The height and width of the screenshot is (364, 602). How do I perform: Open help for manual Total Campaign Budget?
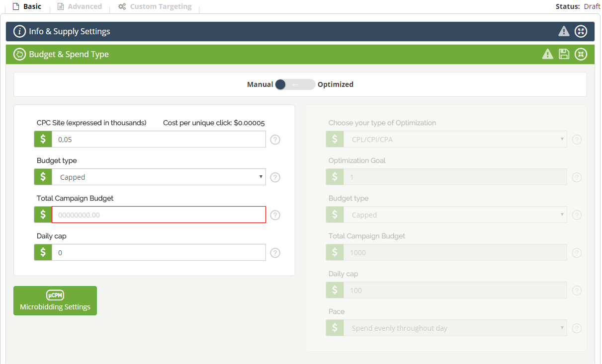point(275,215)
